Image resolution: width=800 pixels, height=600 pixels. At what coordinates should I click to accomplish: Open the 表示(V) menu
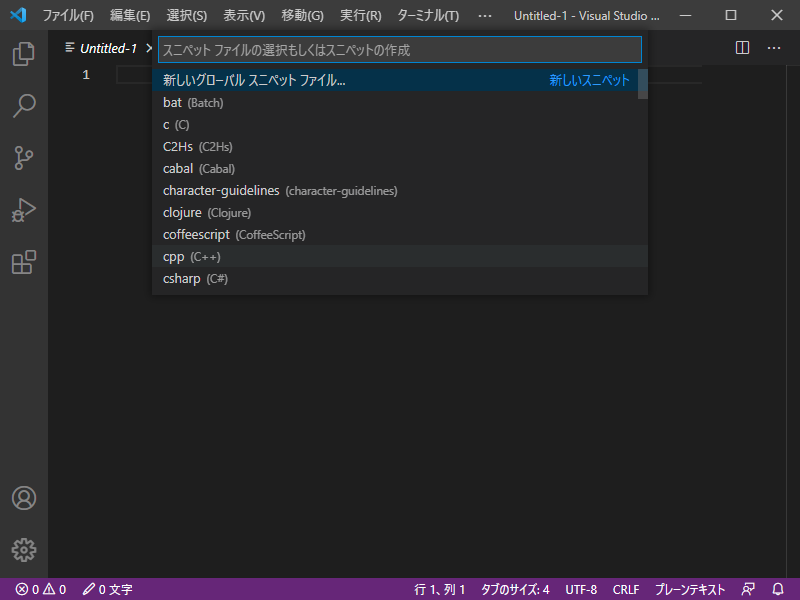point(244,15)
